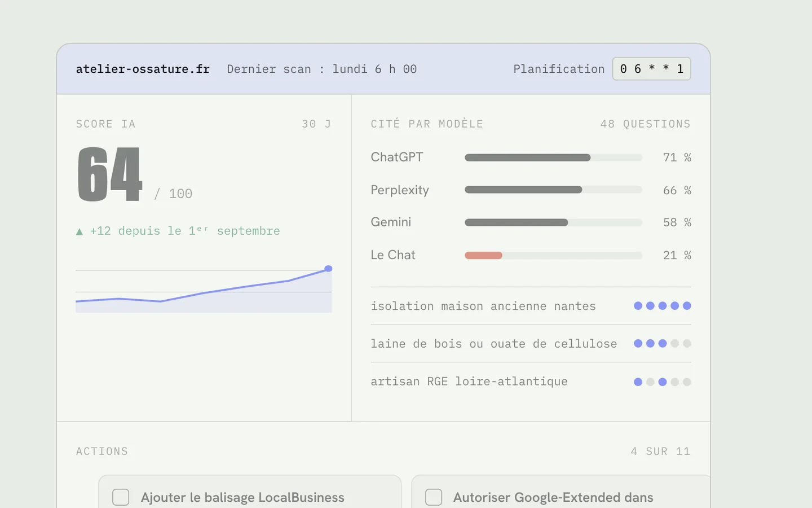The height and width of the screenshot is (508, 812).
Task: Click the latest point on the score chart
Action: click(328, 269)
